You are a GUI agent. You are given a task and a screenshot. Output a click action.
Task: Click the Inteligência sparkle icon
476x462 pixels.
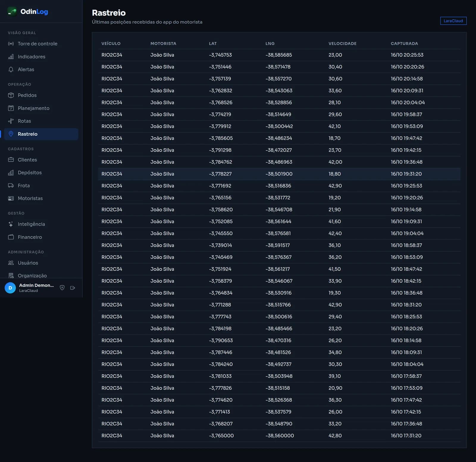[x=11, y=224]
